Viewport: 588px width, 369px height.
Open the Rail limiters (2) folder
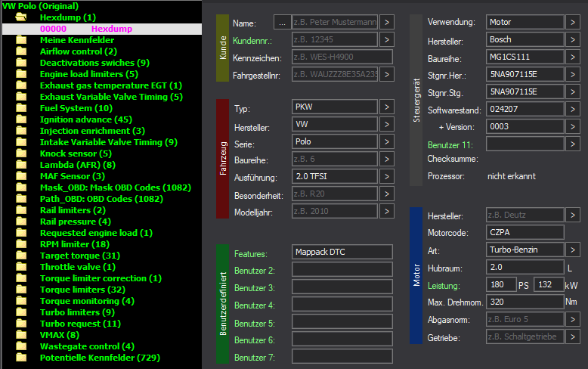tap(73, 210)
